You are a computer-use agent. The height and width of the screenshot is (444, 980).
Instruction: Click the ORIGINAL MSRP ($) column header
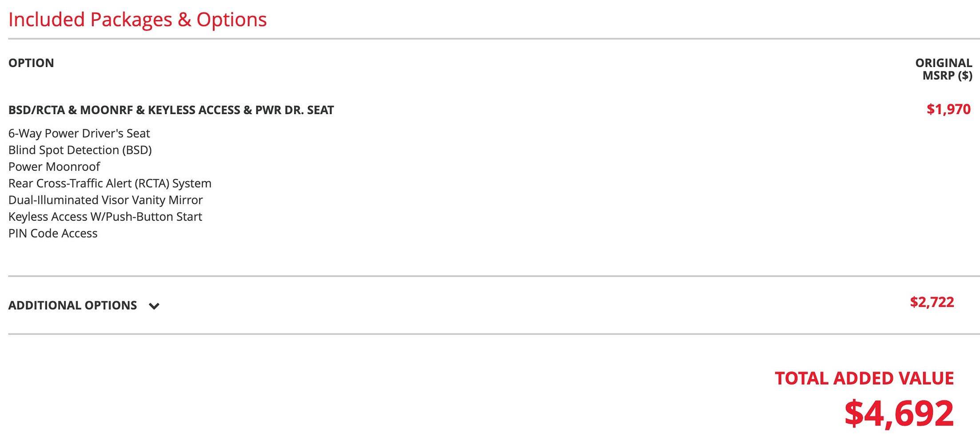[944, 69]
